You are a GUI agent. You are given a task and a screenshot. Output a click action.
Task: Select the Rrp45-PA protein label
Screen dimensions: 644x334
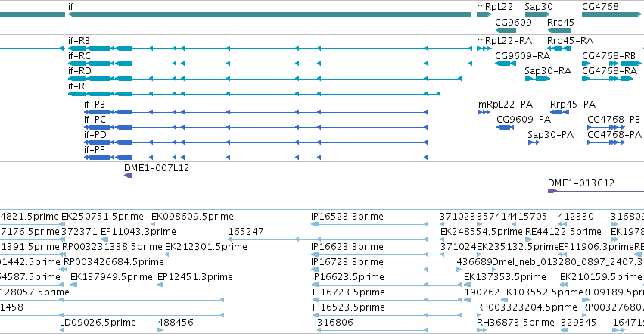pyautogui.click(x=573, y=105)
